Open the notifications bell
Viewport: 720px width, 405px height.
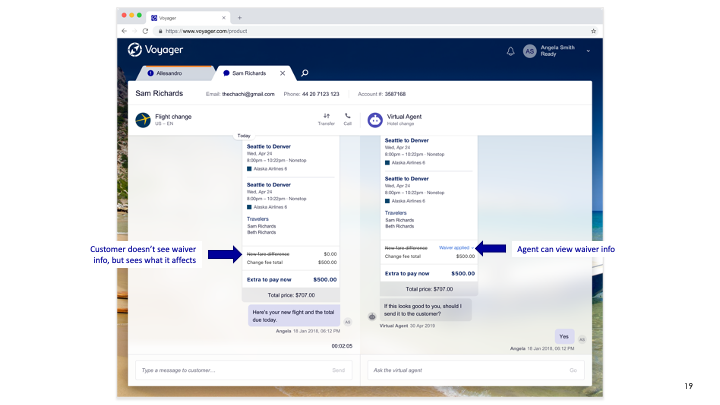(x=510, y=51)
